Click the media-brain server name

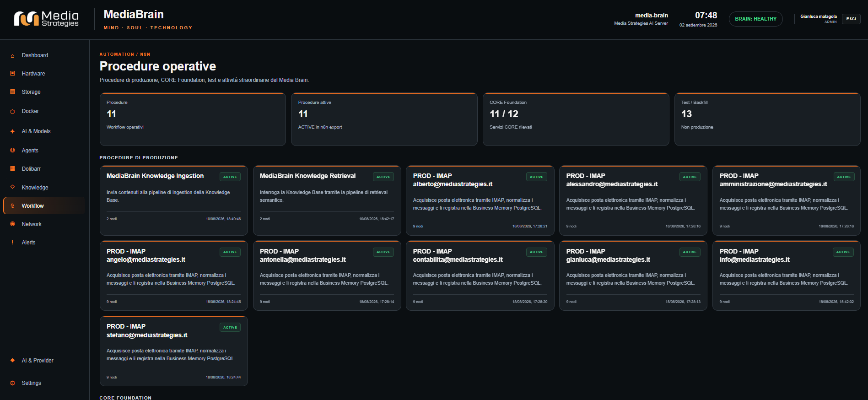coord(651,16)
